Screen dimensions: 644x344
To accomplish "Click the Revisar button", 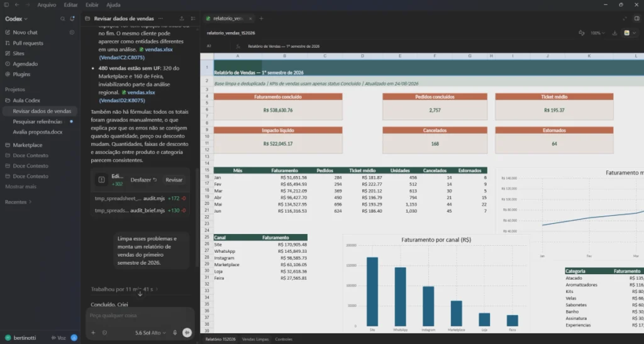I will click(174, 180).
